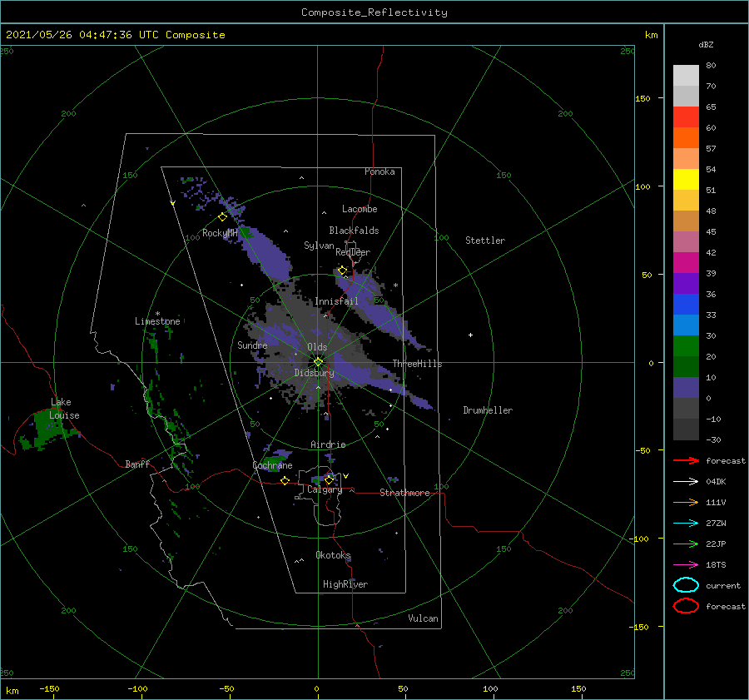
Task: Click the blue 33-36 dBZ swatch
Action: click(686, 305)
